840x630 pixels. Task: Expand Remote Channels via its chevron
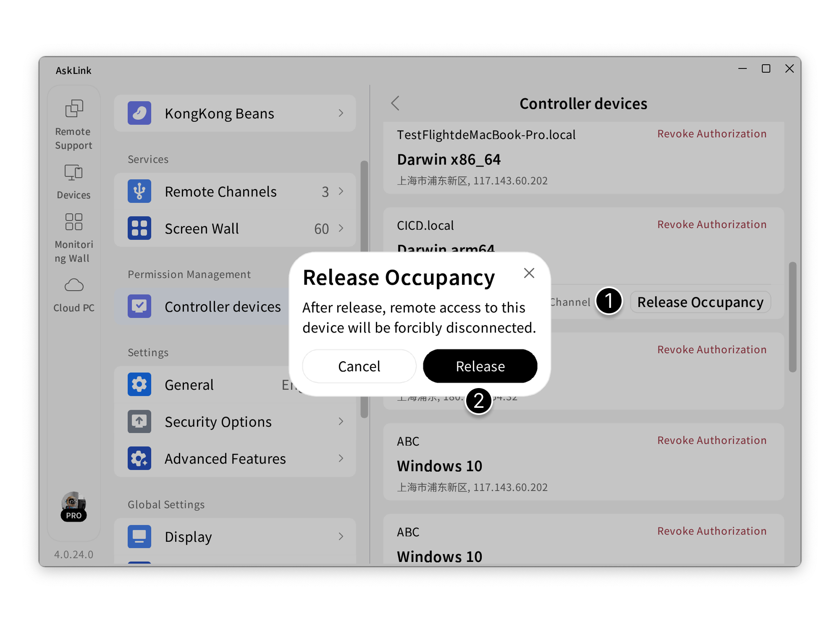click(341, 192)
